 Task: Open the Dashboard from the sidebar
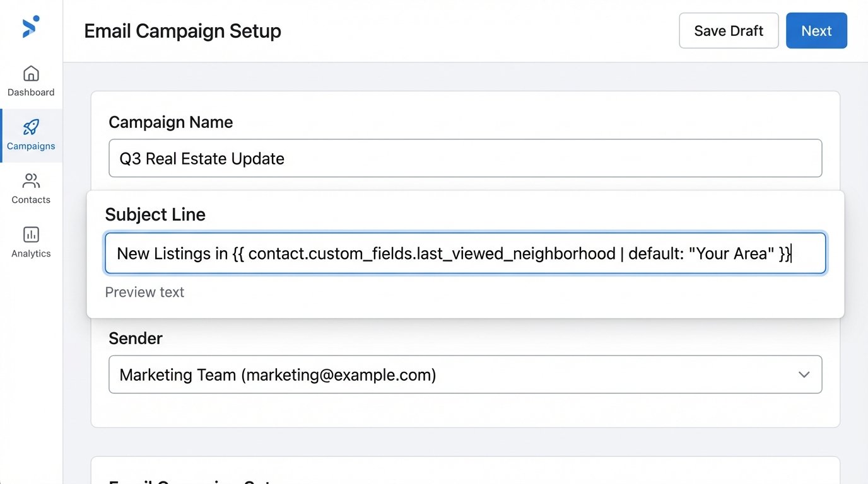[x=30, y=81]
